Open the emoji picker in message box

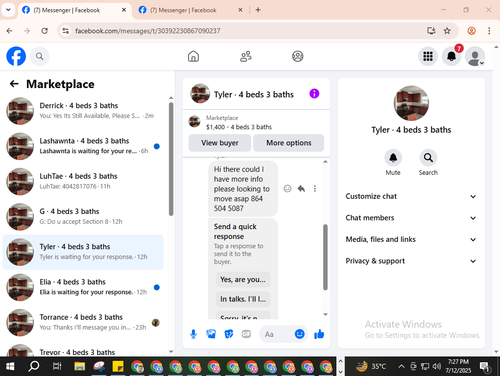pyautogui.click(x=300, y=334)
